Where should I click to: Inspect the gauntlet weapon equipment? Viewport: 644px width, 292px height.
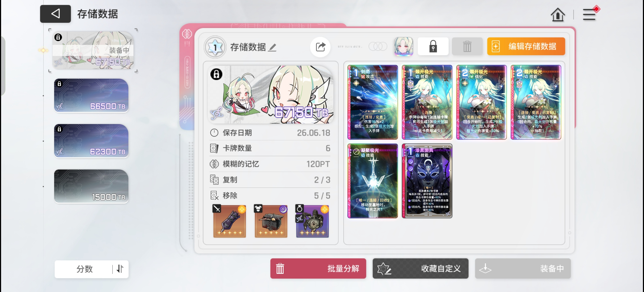tap(230, 221)
